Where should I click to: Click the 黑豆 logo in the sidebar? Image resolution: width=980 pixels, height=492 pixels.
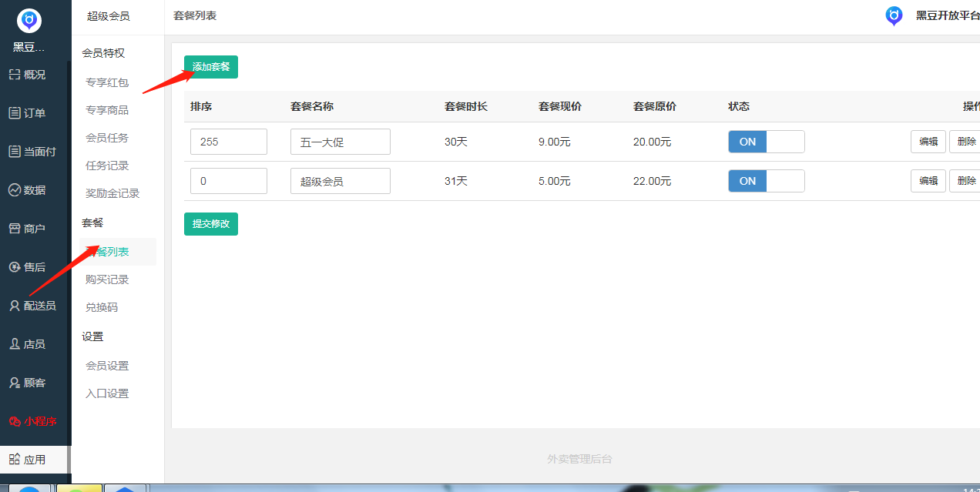tap(29, 20)
